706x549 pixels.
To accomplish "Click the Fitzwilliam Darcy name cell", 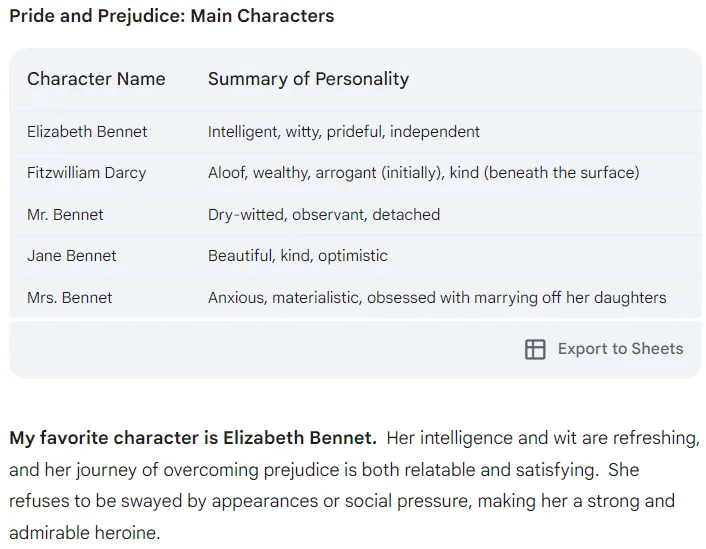I will pyautogui.click(x=86, y=173).
